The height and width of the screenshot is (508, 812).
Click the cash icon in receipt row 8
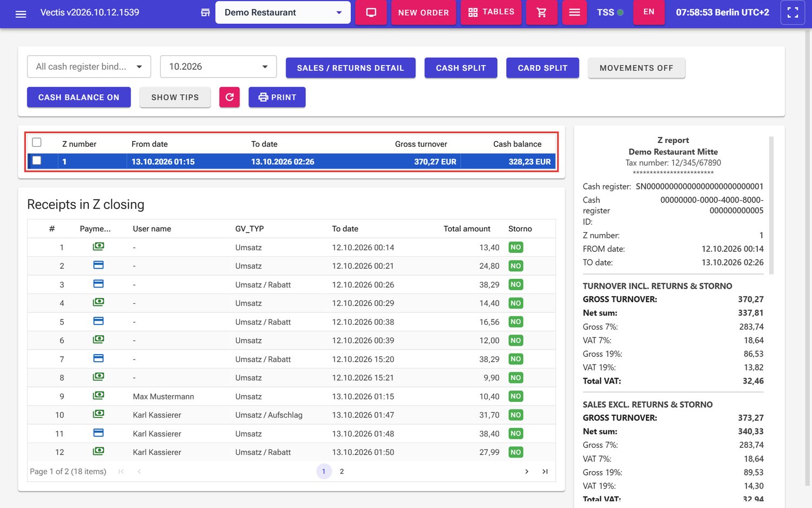98,377
